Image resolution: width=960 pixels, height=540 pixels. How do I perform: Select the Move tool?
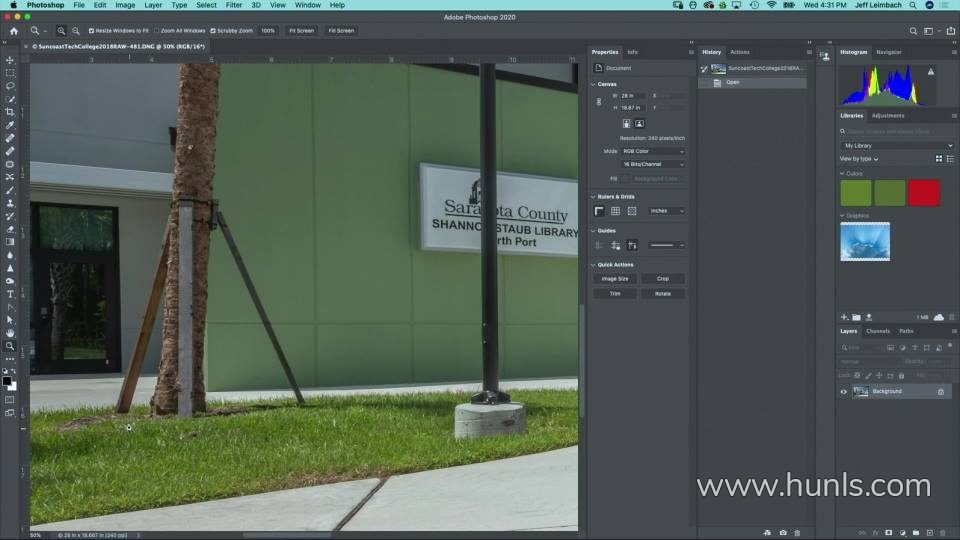(x=10, y=60)
